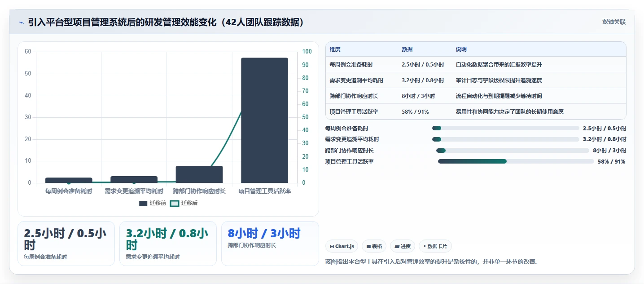Click description 审计日志与字段级权限提升追溯速度

point(499,80)
